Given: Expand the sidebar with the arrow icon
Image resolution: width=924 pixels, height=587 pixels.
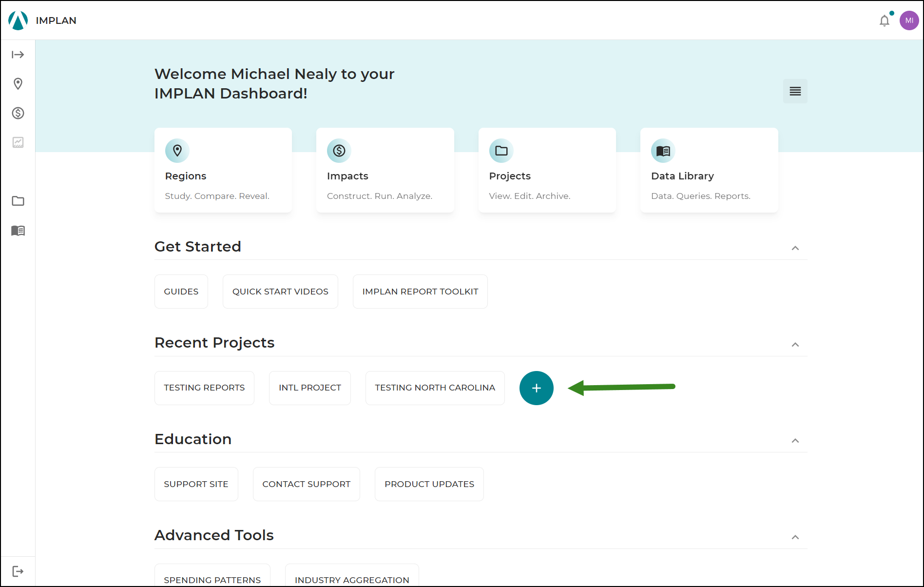Looking at the screenshot, I should 18,55.
